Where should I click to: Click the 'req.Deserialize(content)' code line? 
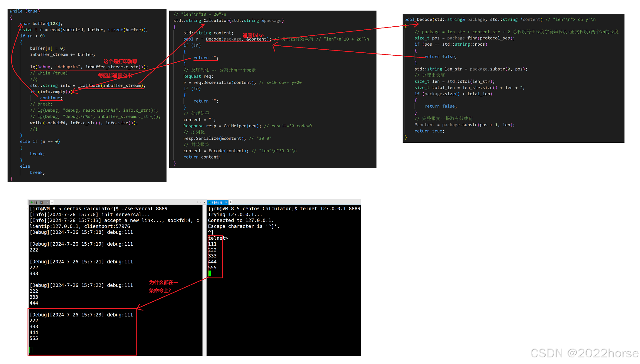coord(220,83)
